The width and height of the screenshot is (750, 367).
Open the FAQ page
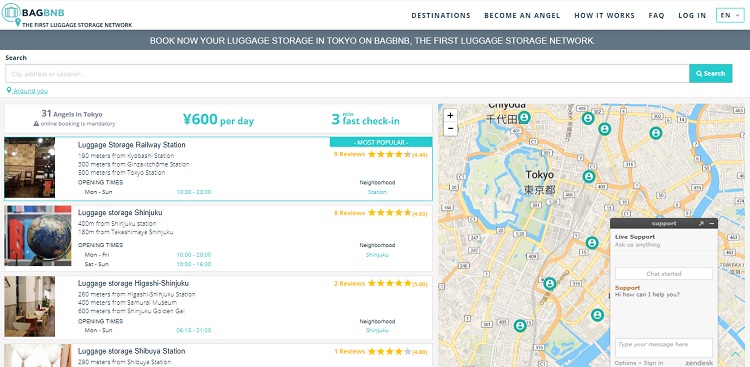point(657,15)
